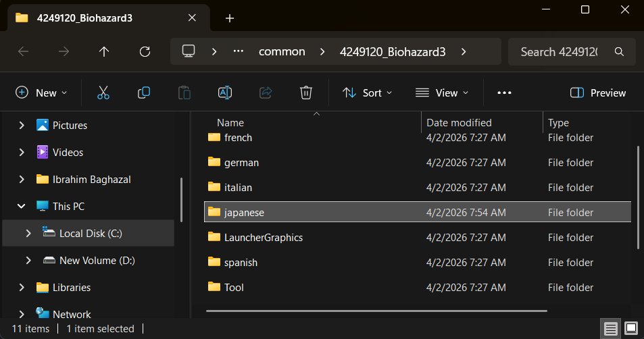
Task: Refresh the folder view
Action: [x=145, y=52]
